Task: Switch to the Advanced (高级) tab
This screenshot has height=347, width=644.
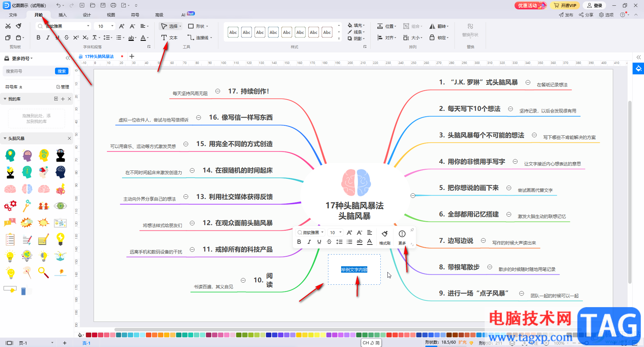Action: click(x=159, y=15)
